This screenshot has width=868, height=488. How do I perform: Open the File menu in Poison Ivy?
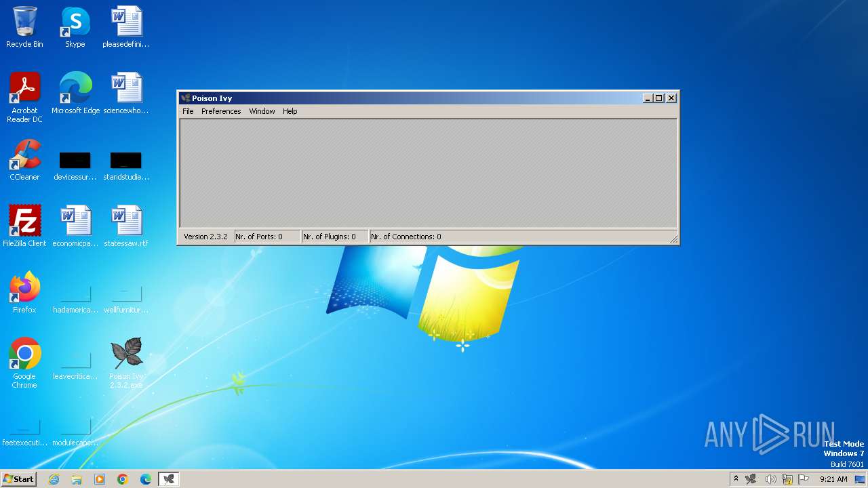[x=188, y=111]
